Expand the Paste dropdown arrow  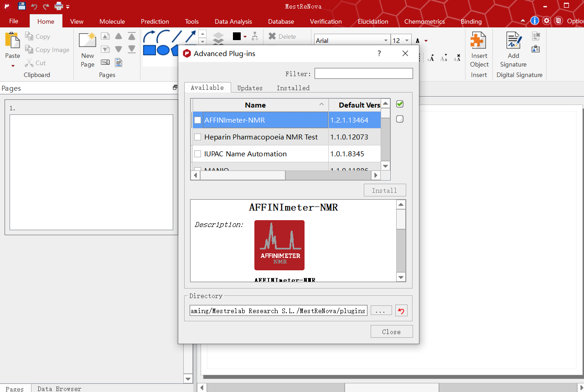coord(13,66)
